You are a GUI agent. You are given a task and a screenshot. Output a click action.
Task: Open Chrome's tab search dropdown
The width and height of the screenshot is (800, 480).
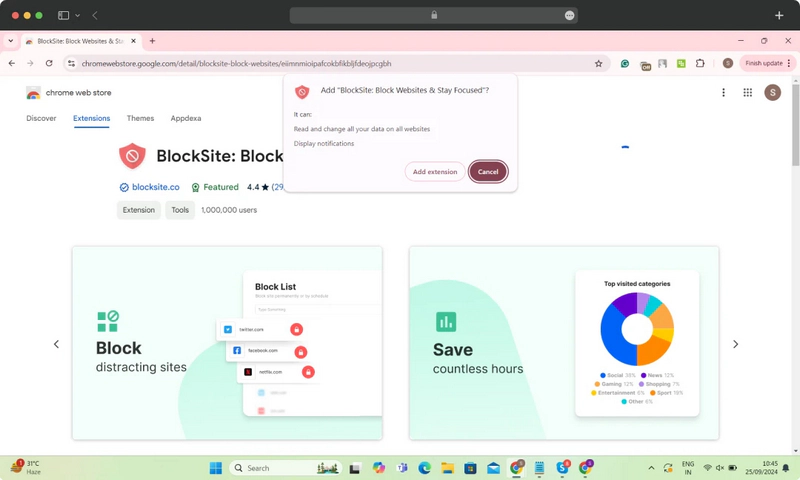click(11, 41)
